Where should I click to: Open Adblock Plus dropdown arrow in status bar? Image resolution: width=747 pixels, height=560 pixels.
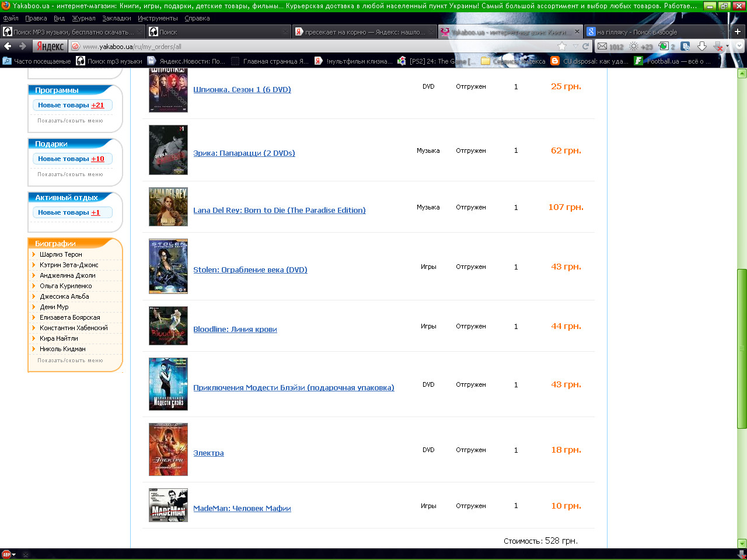[x=14, y=555]
